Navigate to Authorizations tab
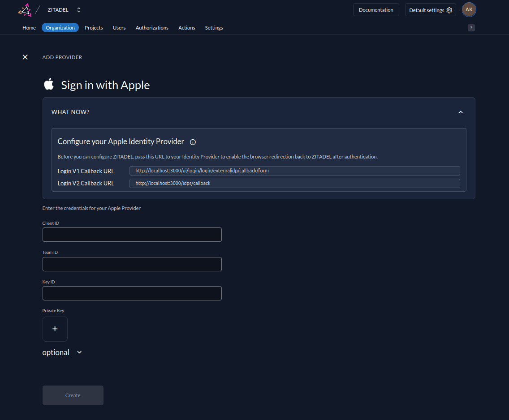Image resolution: width=509 pixels, height=420 pixels. coord(152,28)
